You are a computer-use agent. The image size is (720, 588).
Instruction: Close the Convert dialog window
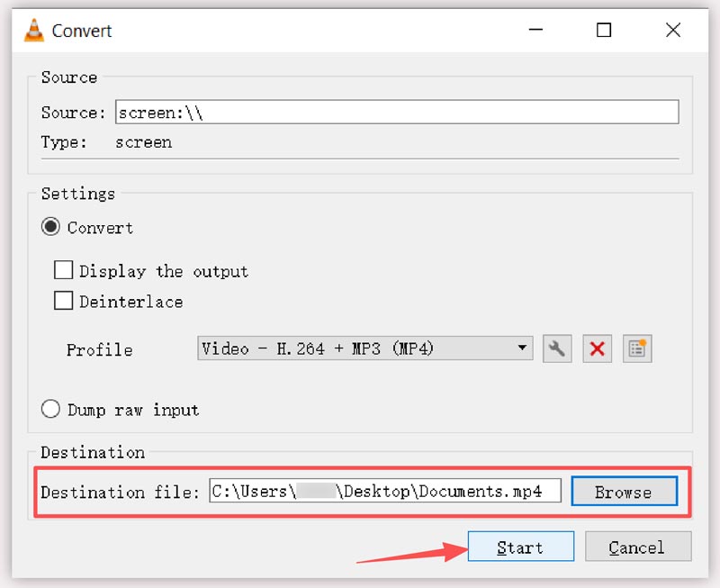pos(672,31)
